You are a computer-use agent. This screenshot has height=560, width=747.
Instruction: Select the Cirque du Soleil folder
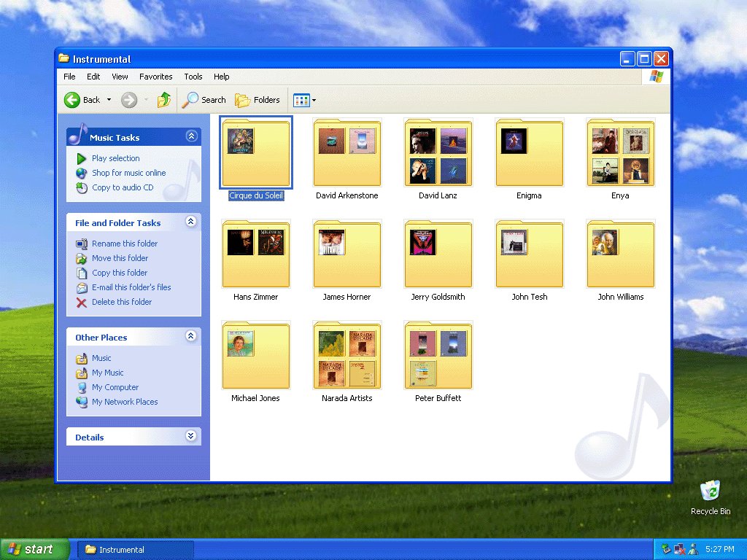(x=256, y=158)
